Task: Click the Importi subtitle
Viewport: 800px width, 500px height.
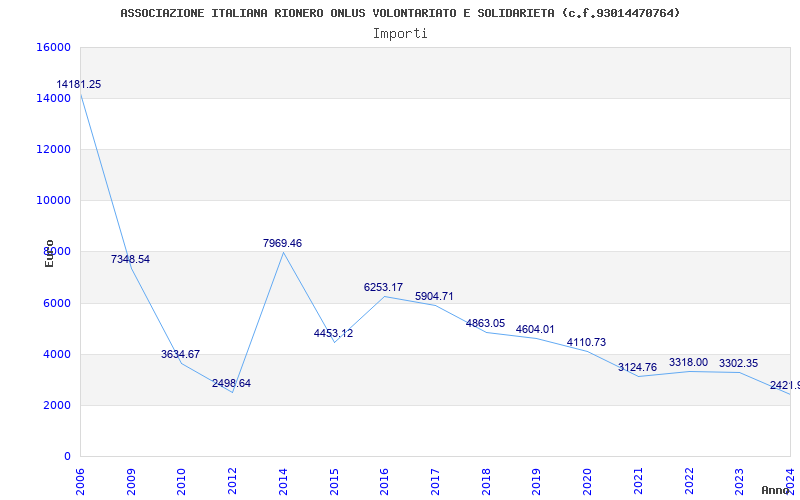Action: 400,34
